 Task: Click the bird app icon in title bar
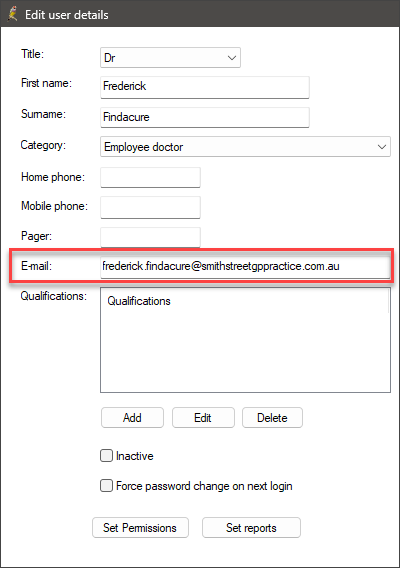(12, 14)
